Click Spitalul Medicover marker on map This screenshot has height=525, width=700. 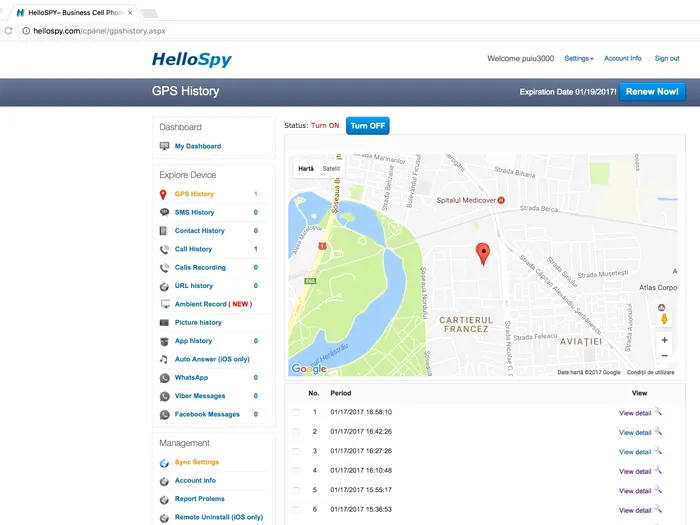(x=501, y=200)
